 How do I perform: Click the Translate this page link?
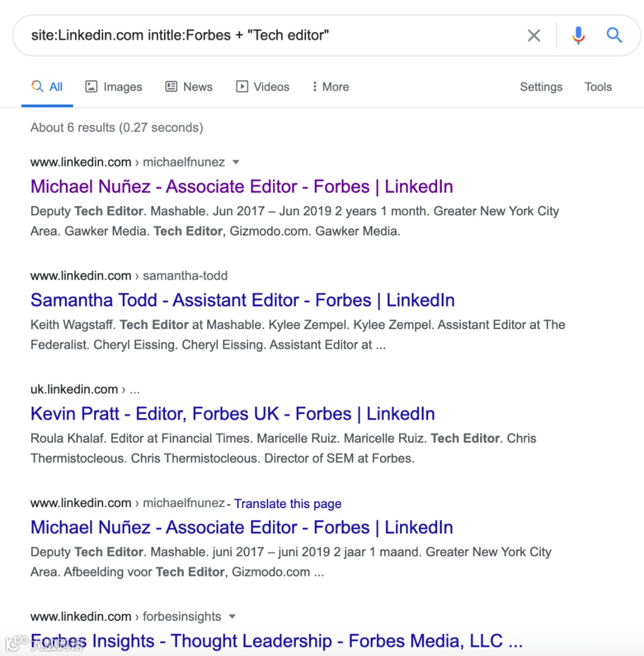click(x=287, y=504)
